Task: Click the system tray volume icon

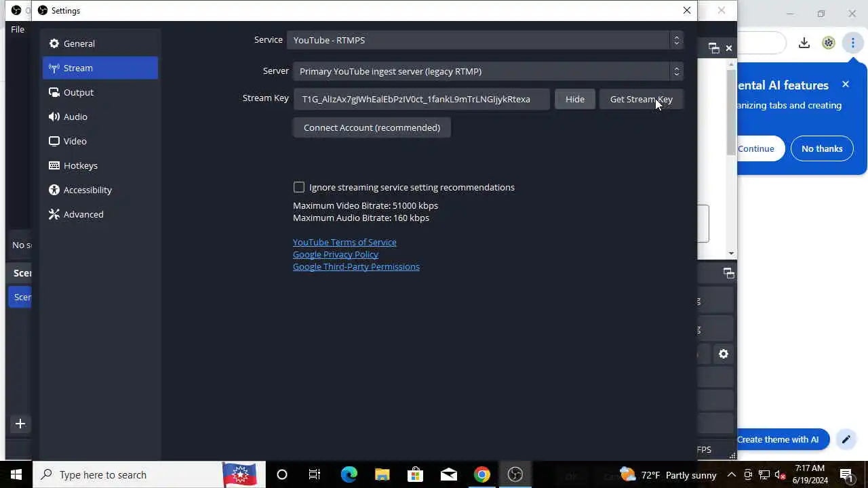Action: [780, 475]
